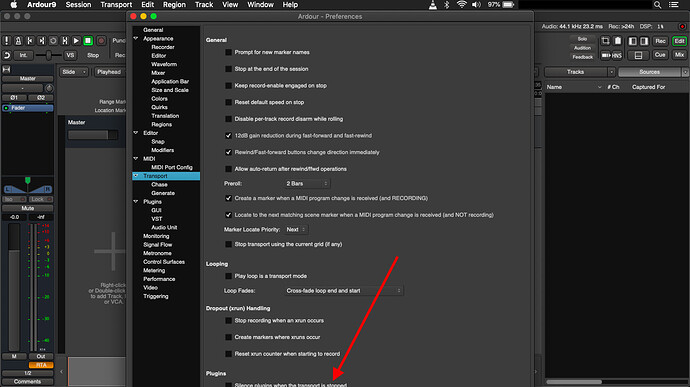Collapse the MIDI tree triangle
This screenshot has width=690, height=387.
136,158
